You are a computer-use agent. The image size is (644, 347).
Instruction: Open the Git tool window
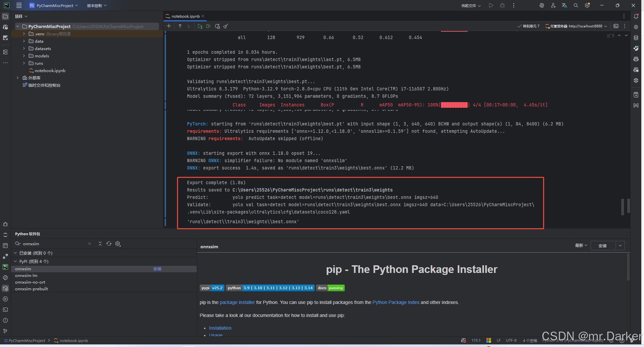click(x=5, y=331)
